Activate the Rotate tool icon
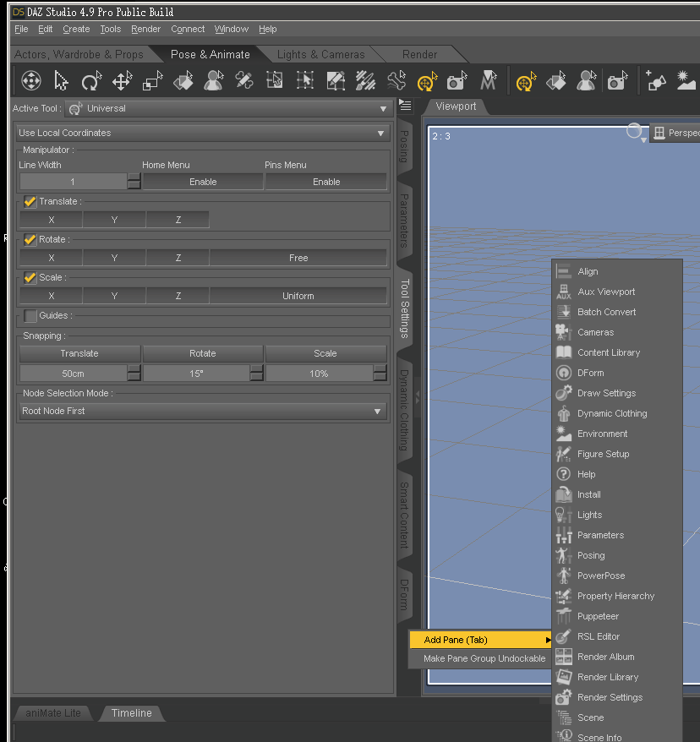Viewport: 700px width, 742px height. pos(91,81)
